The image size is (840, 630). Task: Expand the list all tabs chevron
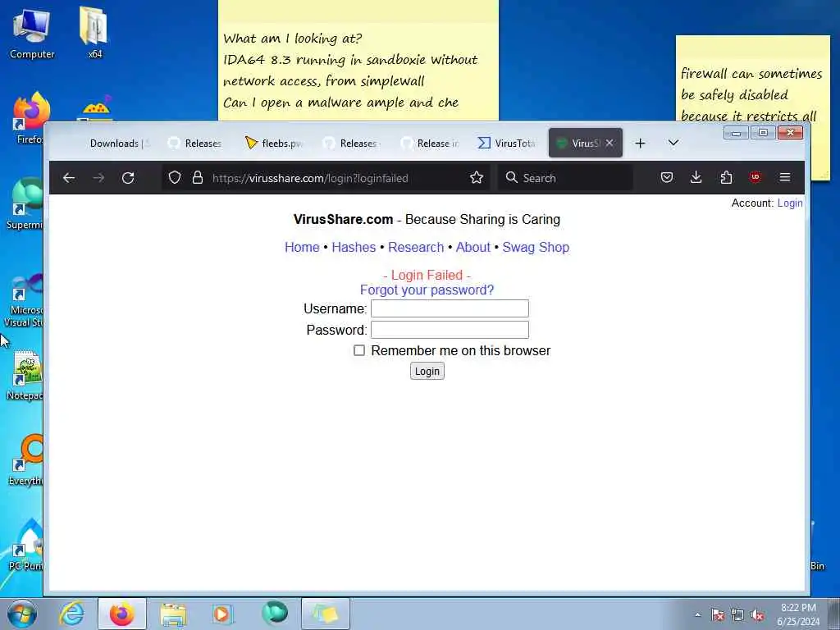click(673, 143)
